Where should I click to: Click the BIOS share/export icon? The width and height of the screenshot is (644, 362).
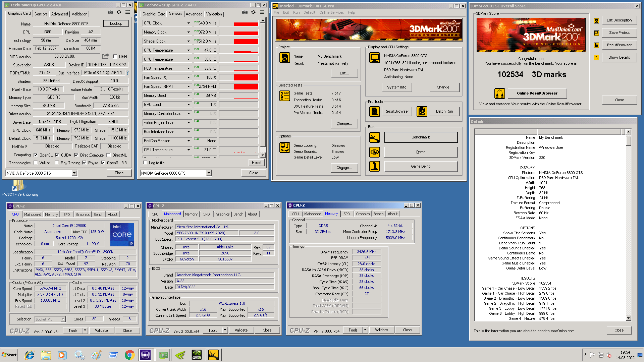[x=106, y=56]
